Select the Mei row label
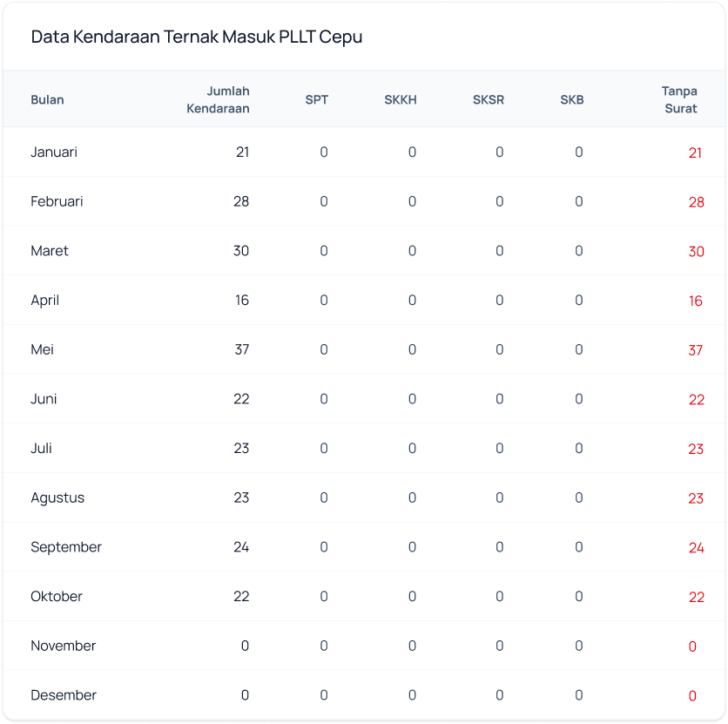 click(x=43, y=349)
